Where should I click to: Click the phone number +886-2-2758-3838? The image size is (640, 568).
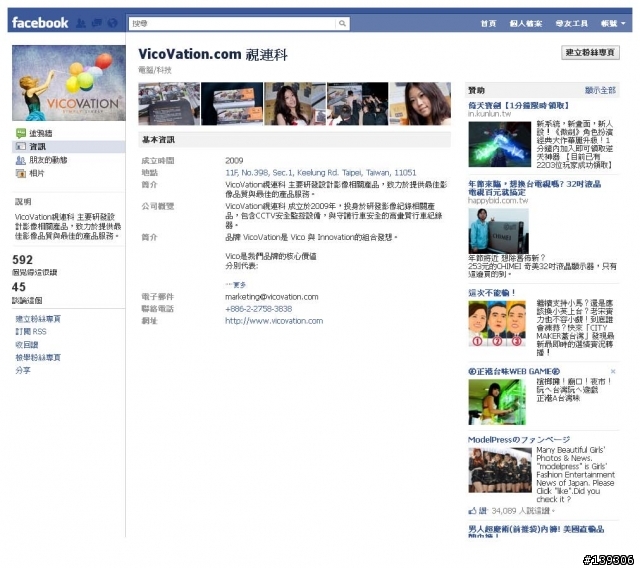coord(258,309)
